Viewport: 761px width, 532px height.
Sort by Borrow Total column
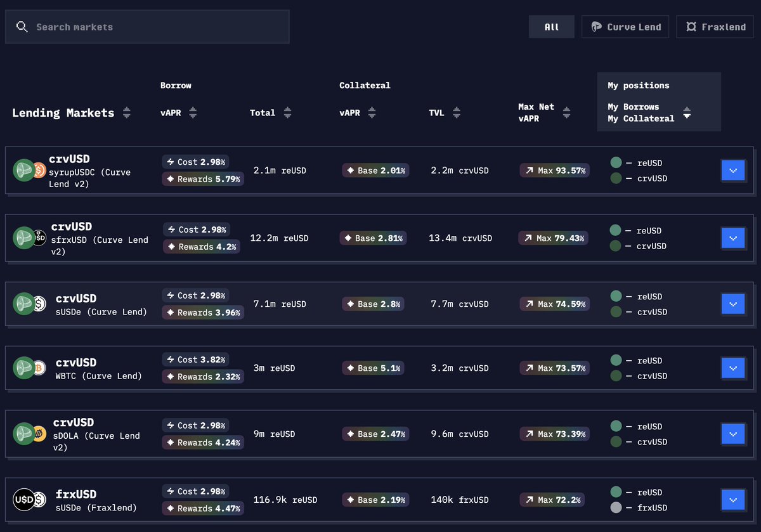click(x=287, y=113)
